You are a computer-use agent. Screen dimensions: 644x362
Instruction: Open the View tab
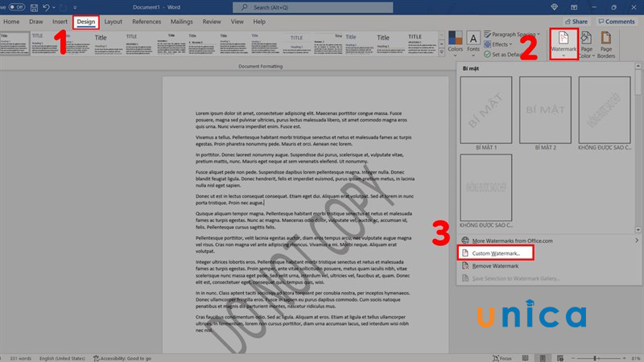pyautogui.click(x=237, y=22)
